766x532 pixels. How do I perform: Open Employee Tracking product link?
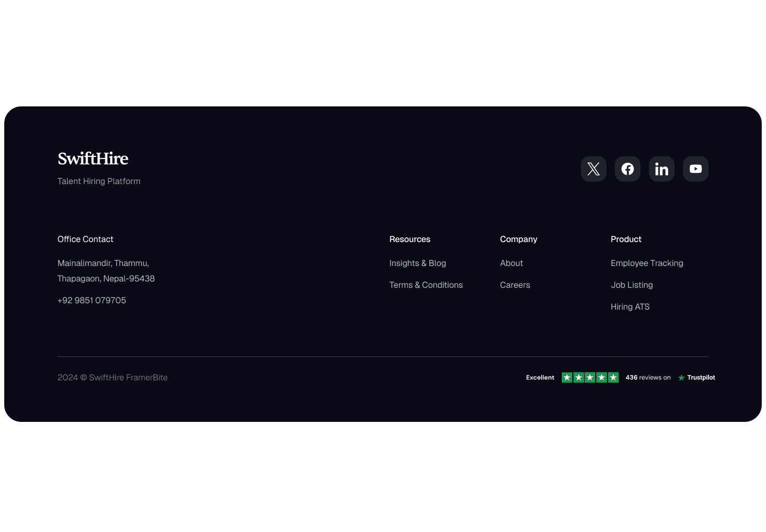[647, 263]
